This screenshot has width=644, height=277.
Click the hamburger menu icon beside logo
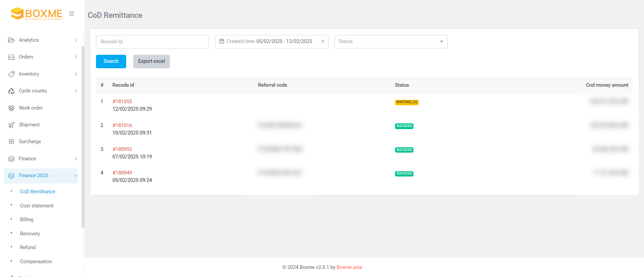click(x=71, y=14)
